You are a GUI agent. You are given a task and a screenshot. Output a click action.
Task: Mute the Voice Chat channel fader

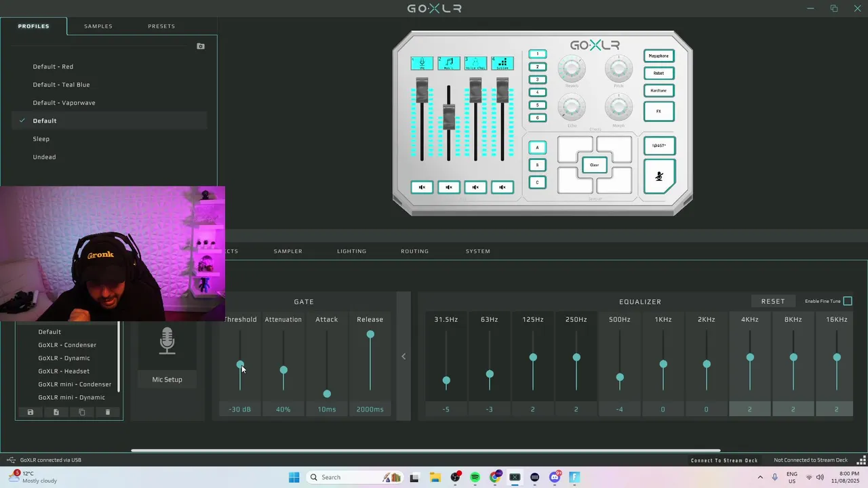[475, 187]
